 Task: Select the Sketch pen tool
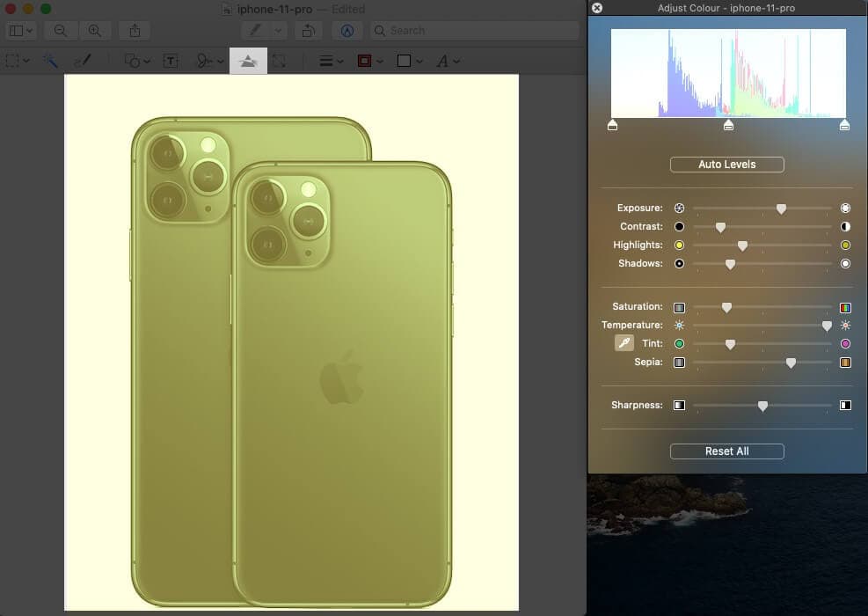click(x=83, y=61)
